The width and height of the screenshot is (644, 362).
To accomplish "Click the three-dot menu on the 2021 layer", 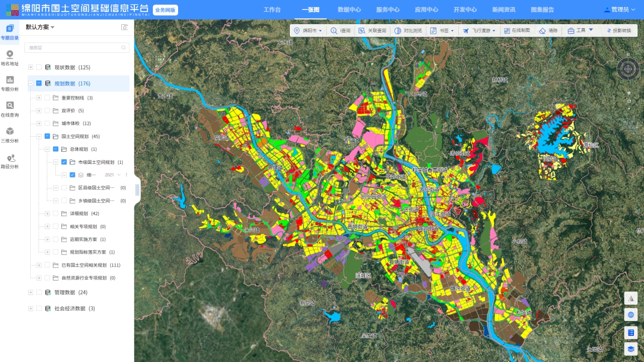I will coord(126,175).
